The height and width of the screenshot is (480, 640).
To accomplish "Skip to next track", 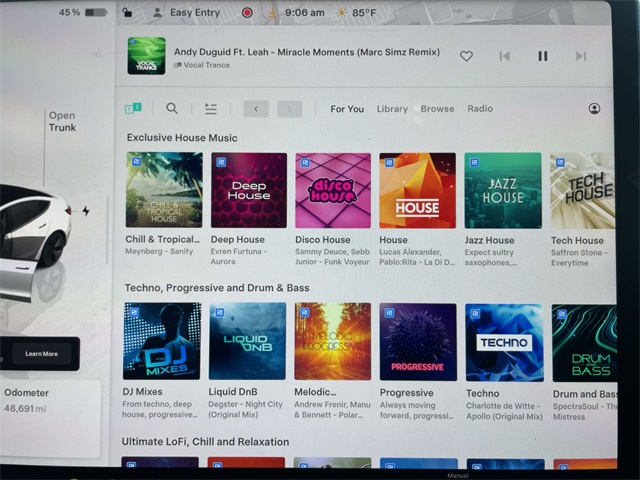I will click(581, 56).
